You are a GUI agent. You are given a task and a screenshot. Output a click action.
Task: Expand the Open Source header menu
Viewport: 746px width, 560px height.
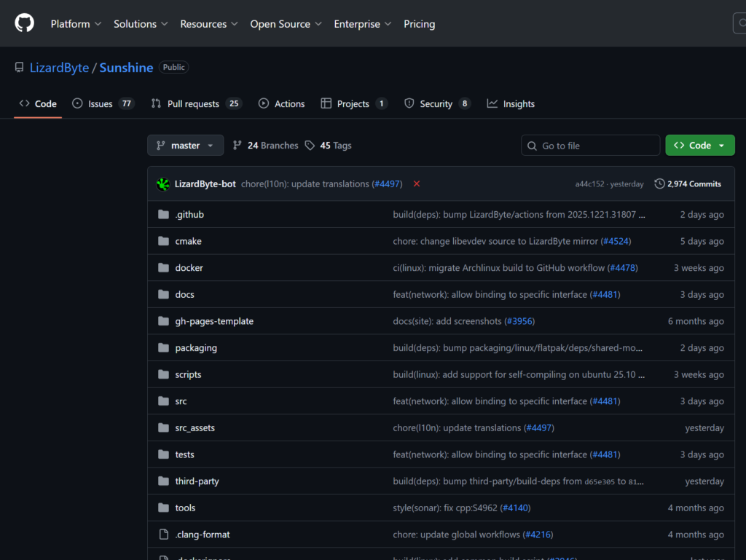(286, 24)
